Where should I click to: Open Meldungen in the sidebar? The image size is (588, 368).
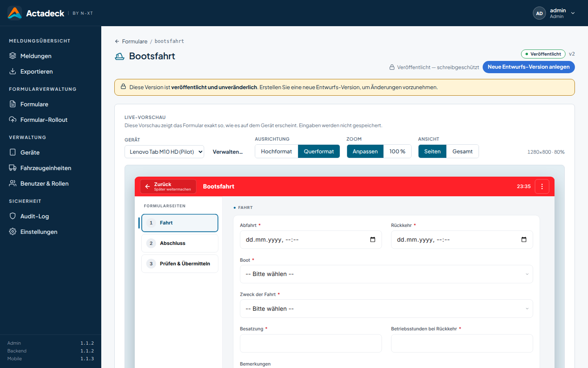click(51, 56)
